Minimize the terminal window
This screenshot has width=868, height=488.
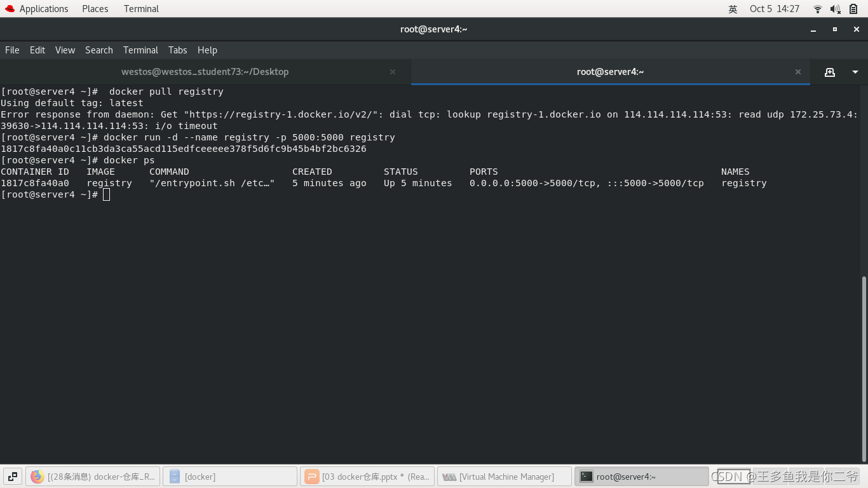[813, 29]
